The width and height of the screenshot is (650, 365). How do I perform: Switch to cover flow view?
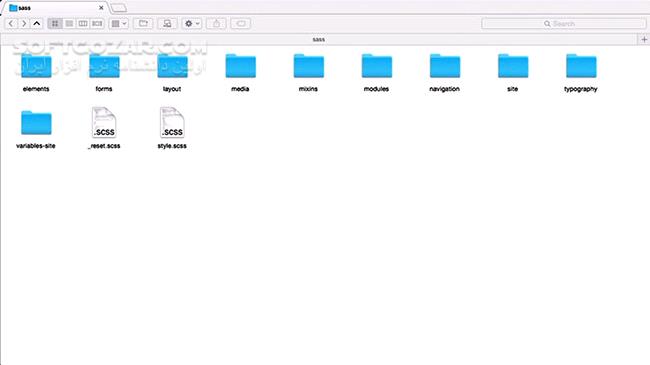[x=97, y=24]
